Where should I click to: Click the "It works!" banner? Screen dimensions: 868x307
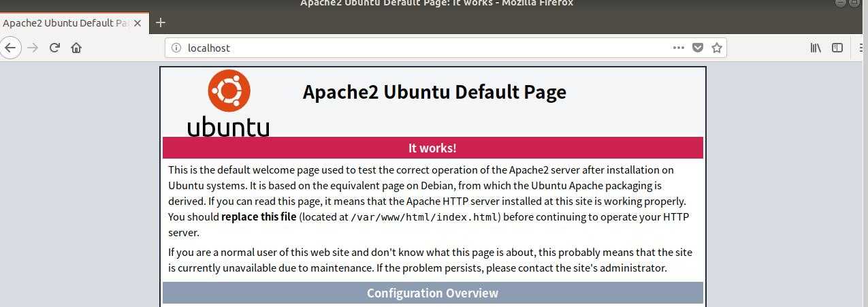pyautogui.click(x=432, y=148)
